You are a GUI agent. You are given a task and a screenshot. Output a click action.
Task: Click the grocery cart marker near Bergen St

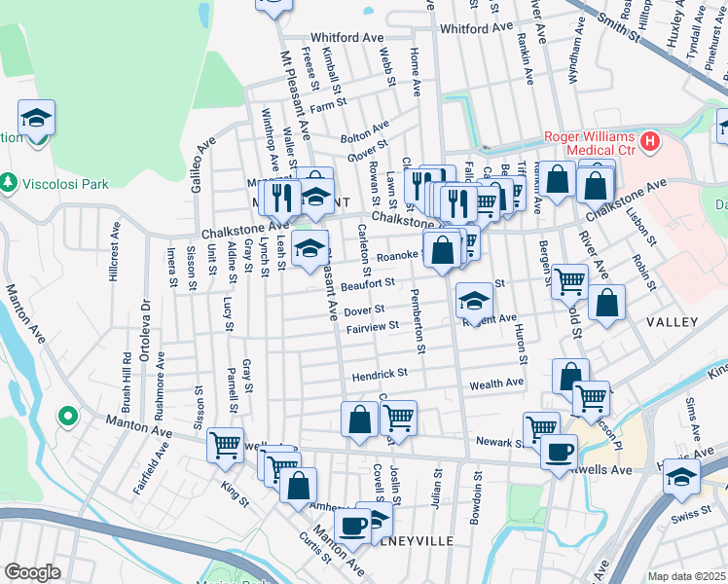tap(569, 280)
